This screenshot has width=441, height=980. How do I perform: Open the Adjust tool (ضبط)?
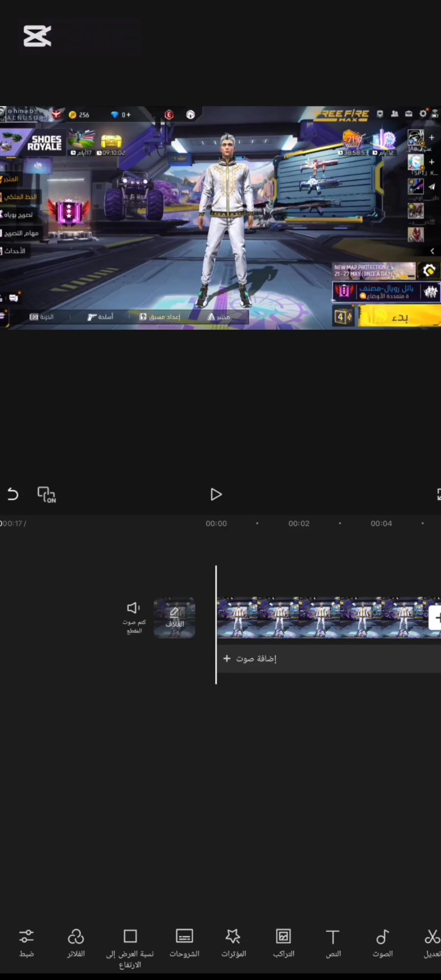(27, 943)
